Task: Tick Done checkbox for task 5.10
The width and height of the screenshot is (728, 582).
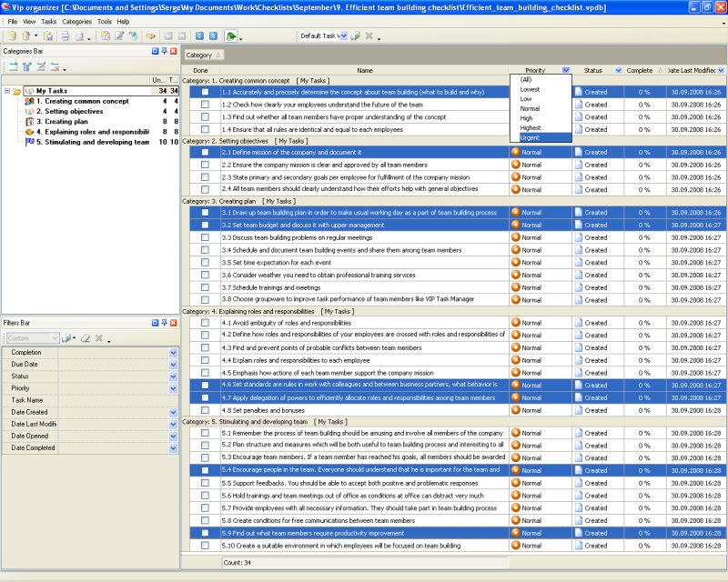Action: [205, 546]
